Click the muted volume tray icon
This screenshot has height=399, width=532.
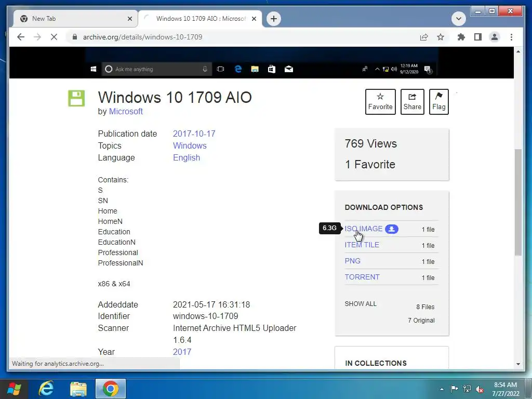pyautogui.click(x=480, y=389)
